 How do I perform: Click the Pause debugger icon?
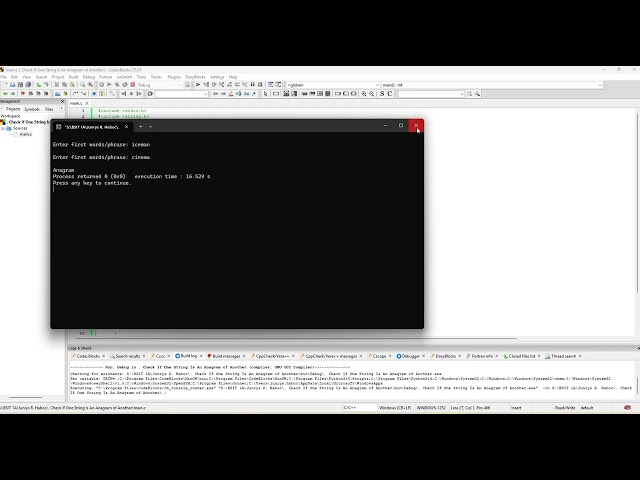click(252, 84)
